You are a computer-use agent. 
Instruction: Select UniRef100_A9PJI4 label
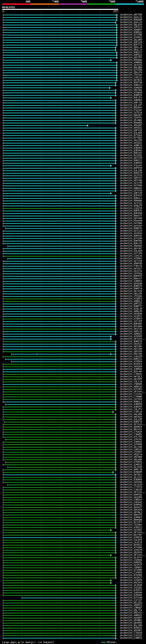click(x=131, y=103)
